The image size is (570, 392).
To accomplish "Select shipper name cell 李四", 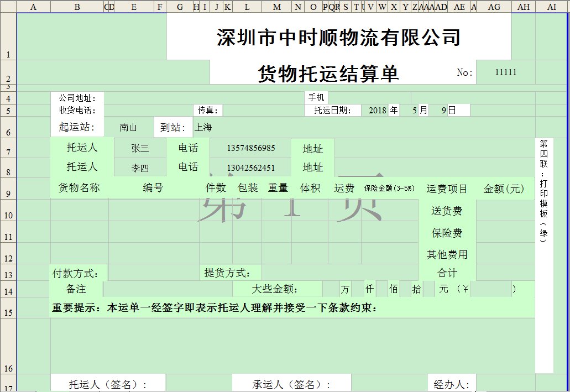I will 139,167.
